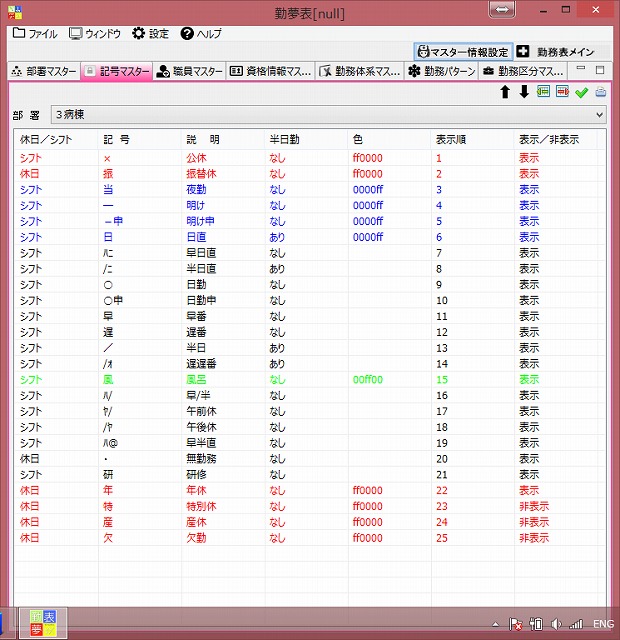The height and width of the screenshot is (640, 620).
Task: Open the 勤務区分マス... tab
Action: pyautogui.click(x=523, y=71)
